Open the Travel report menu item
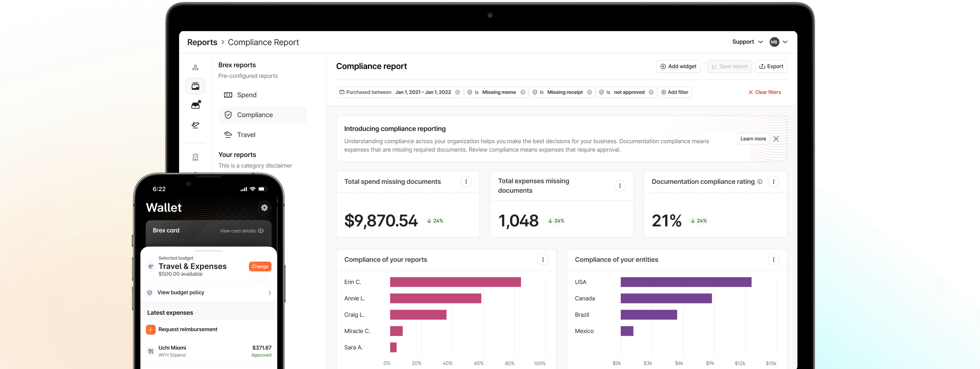The height and width of the screenshot is (369, 980). 246,135
